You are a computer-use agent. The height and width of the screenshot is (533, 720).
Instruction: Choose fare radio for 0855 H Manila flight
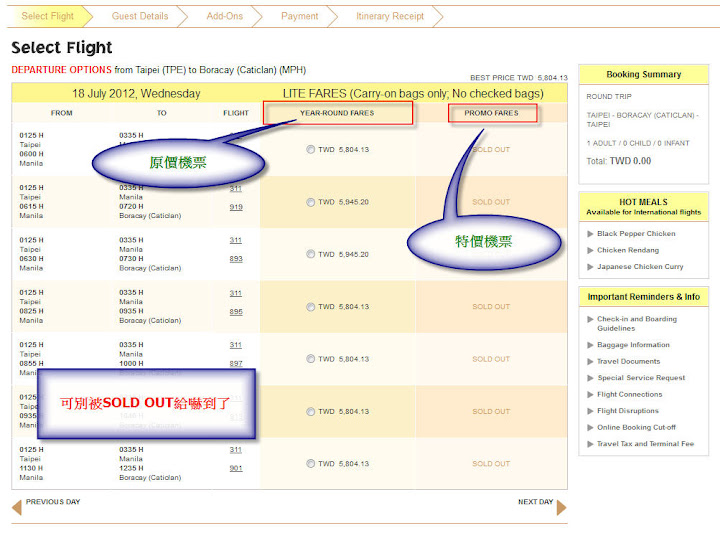tap(311, 359)
